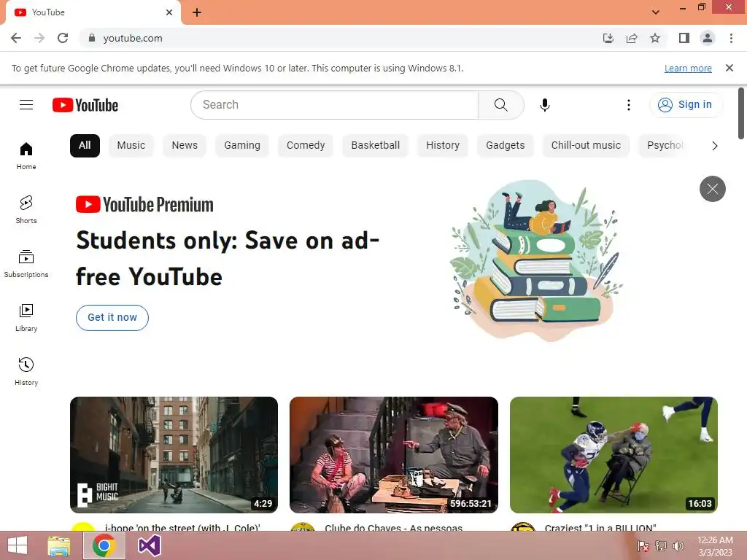
Task: Show more category chips with right arrow
Action: [x=714, y=146]
